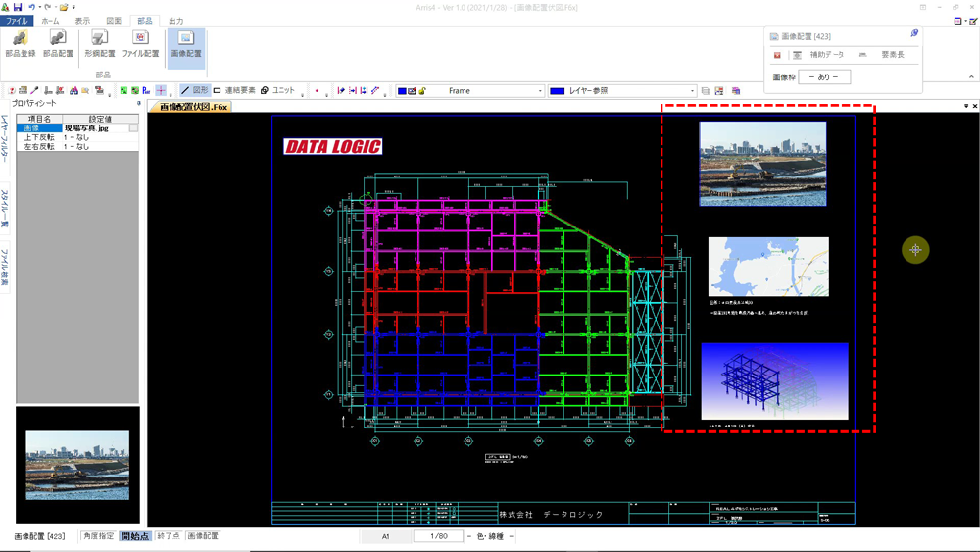Click the 部品登録 ribbon icon
The image size is (980, 552).
(20, 44)
